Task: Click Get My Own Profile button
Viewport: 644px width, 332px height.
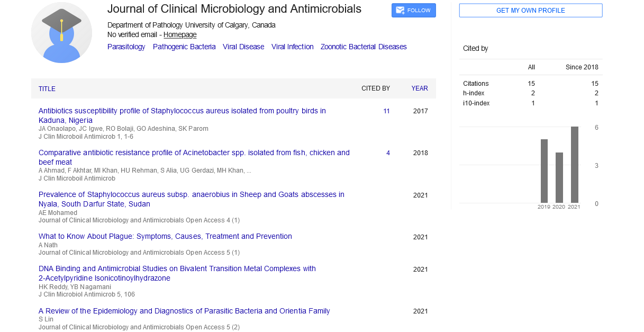Action: [x=530, y=11]
